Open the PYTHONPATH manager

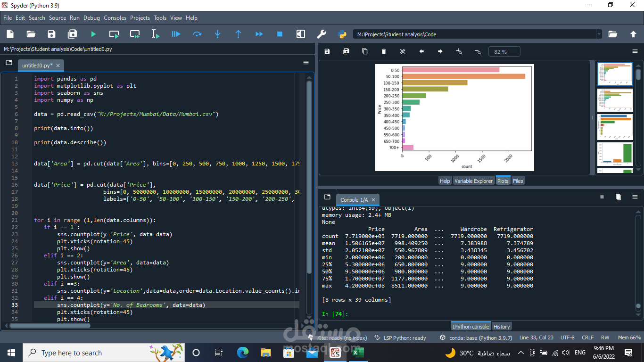342,34
